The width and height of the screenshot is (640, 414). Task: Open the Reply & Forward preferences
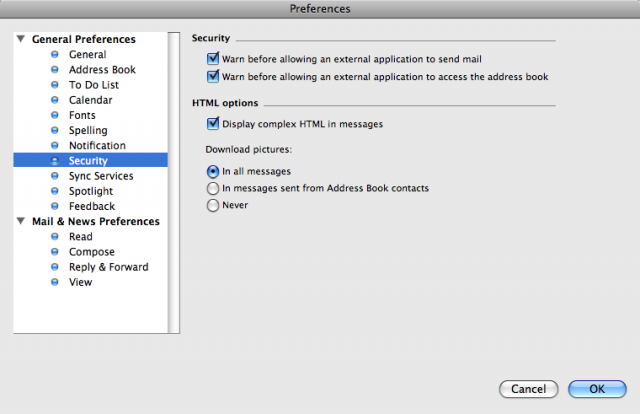coord(109,267)
